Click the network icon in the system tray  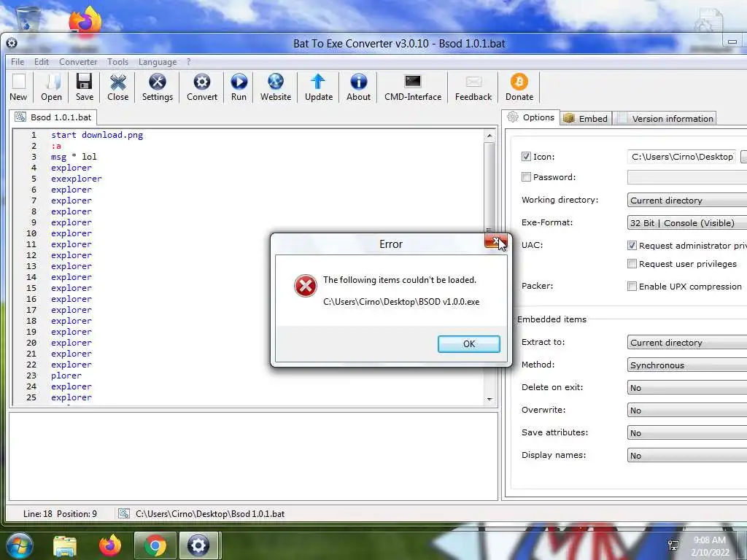tap(673, 545)
